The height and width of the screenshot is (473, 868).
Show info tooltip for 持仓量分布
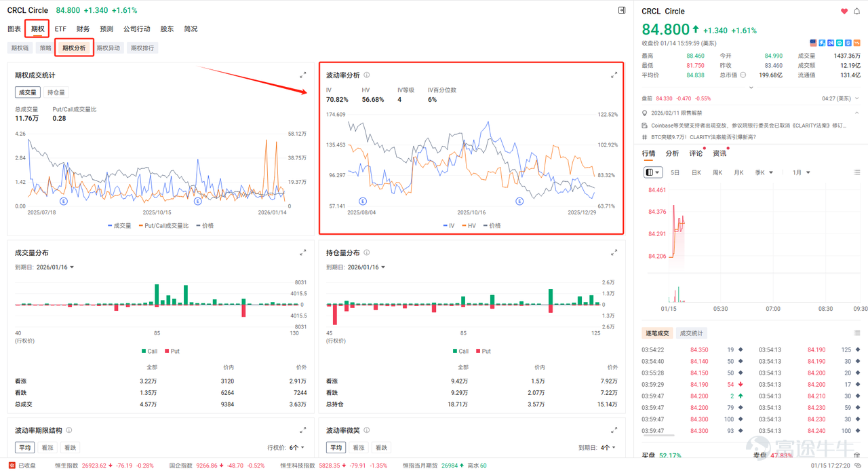(367, 252)
